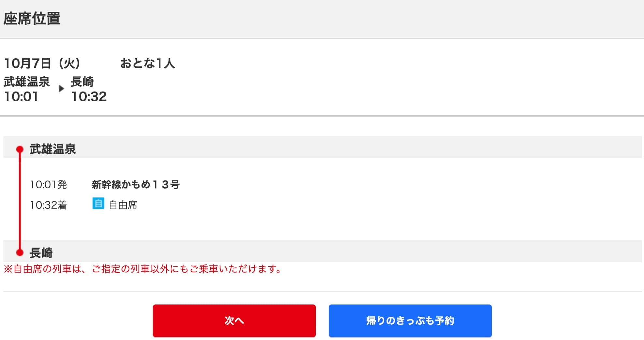Click the red dot beside 武雄温泉
The width and height of the screenshot is (644, 340).
coord(20,149)
